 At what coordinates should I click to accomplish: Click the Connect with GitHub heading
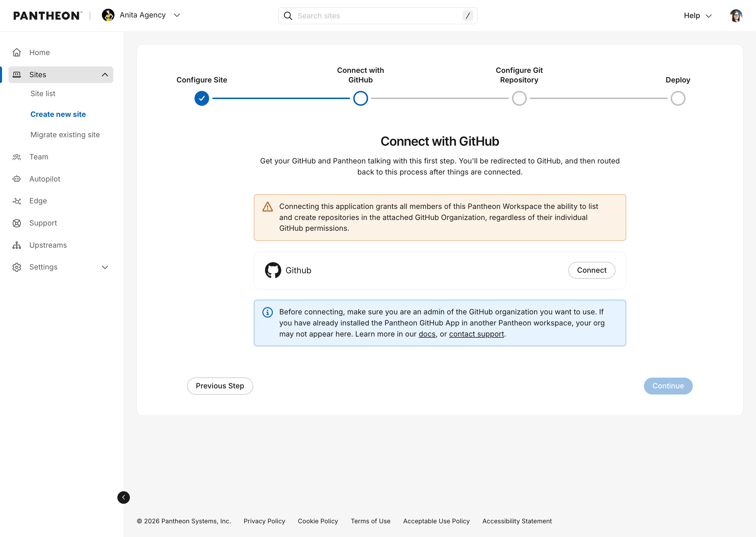[440, 142]
